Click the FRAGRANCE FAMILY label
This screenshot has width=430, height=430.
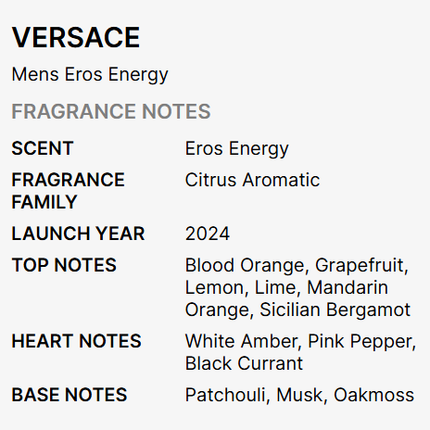click(x=68, y=191)
